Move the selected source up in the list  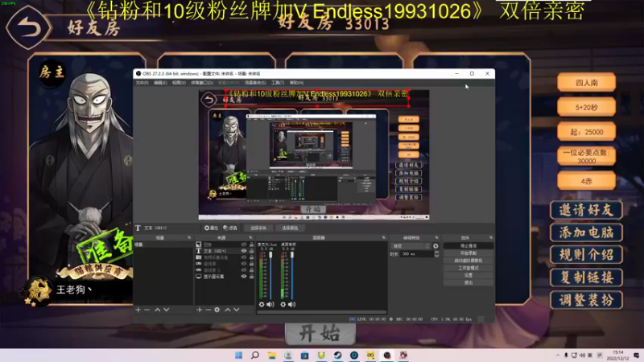click(228, 310)
